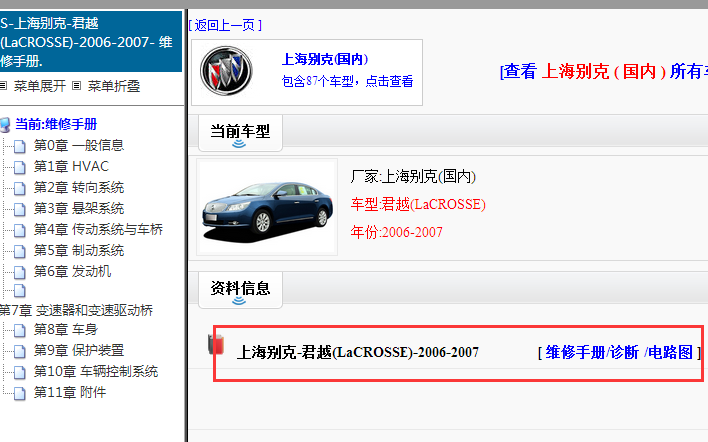
Task: Click the sidebar header S-上海别克-君越 title
Action: coord(91,42)
